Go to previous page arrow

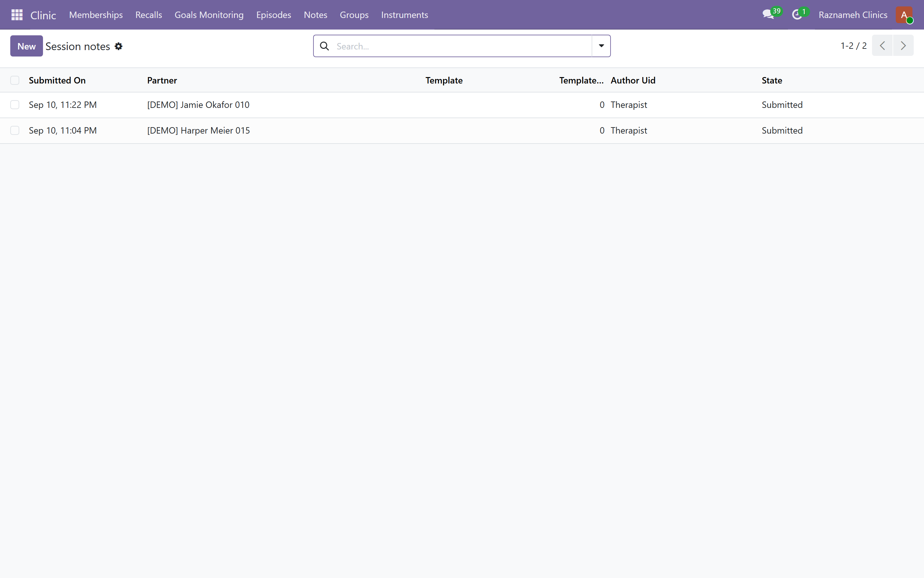(x=882, y=46)
